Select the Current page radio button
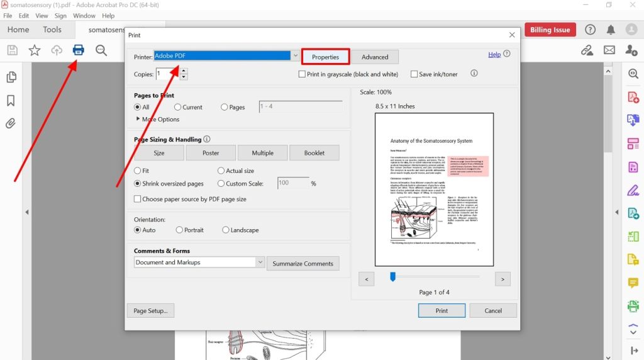Image resolution: width=644 pixels, height=360 pixels. [x=177, y=107]
